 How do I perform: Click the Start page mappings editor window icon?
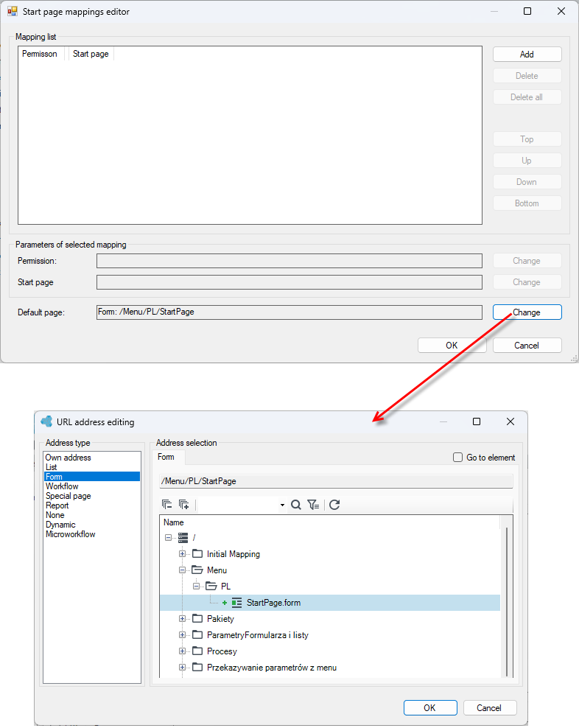(13, 11)
